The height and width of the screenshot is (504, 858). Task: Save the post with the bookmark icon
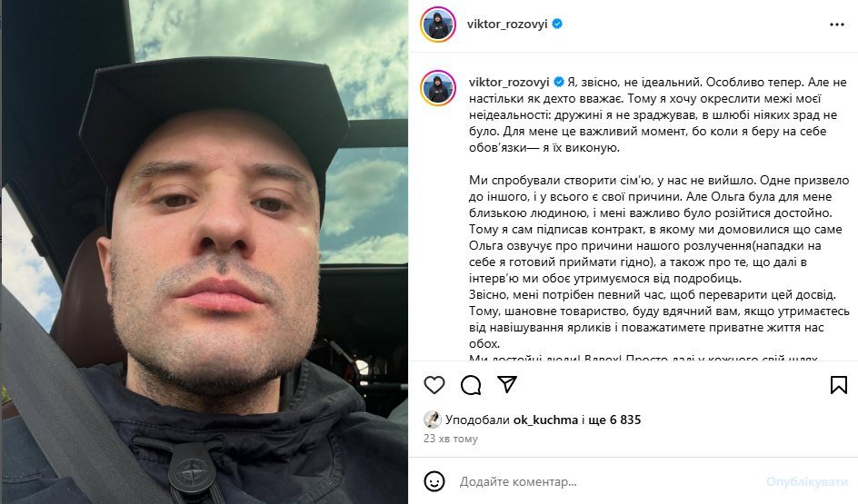click(838, 385)
